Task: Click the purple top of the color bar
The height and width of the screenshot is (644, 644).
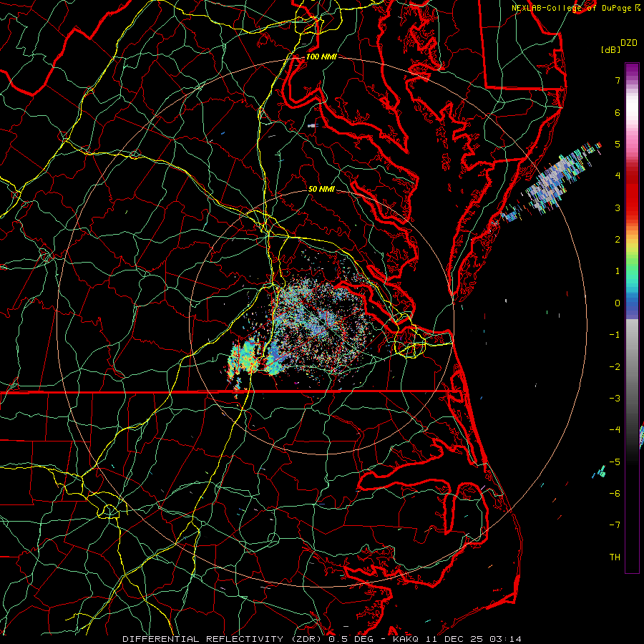Action: point(632,71)
